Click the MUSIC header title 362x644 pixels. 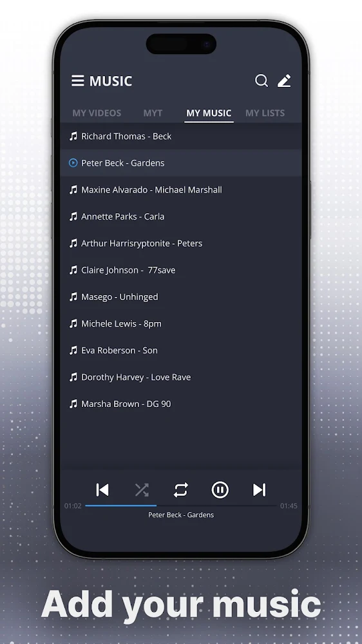point(111,81)
